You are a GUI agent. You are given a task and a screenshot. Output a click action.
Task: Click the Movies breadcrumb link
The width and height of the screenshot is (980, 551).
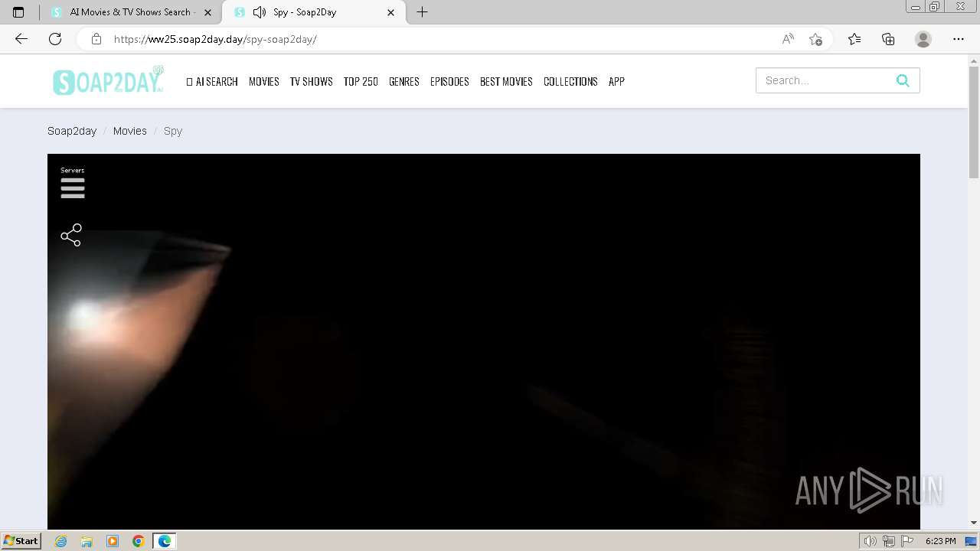pos(130,131)
